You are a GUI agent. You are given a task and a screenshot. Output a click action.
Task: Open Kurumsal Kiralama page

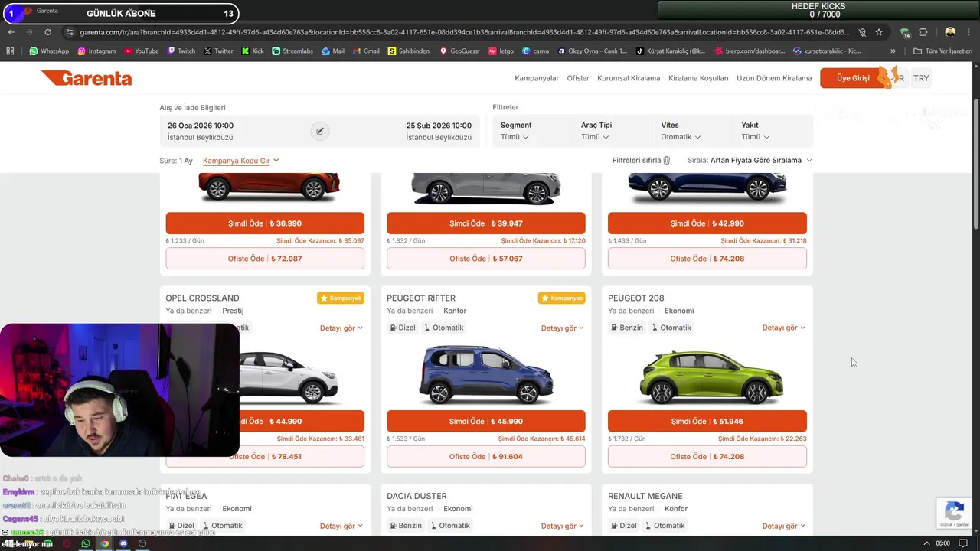tap(629, 78)
